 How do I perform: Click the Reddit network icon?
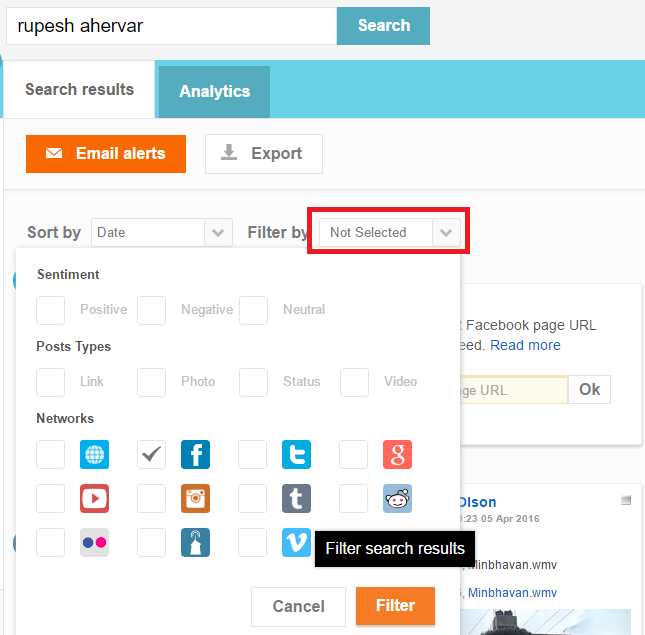pos(397,498)
